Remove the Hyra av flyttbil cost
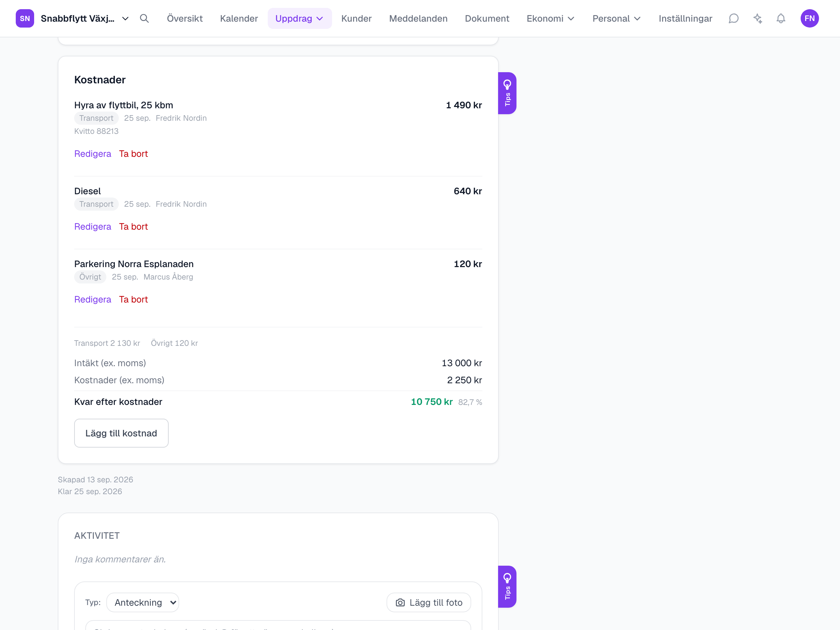This screenshot has height=630, width=840. click(133, 154)
